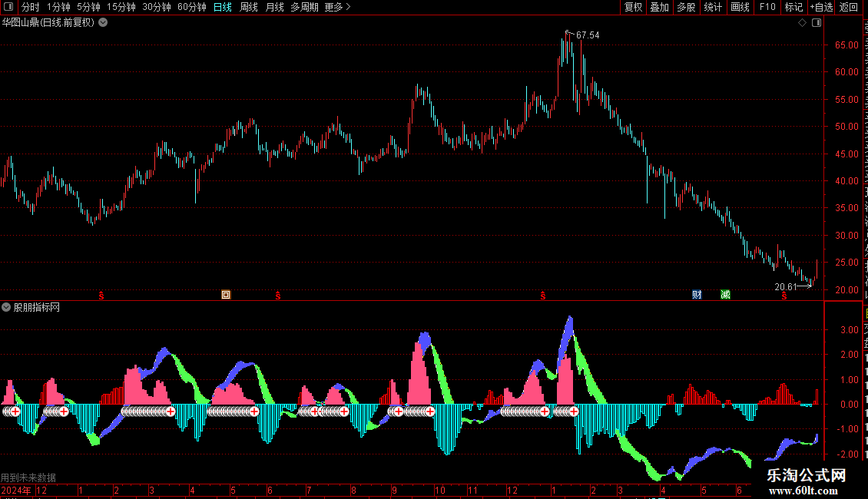The width and height of the screenshot is (868, 499).
Task: Click the orange square info marker
Action: 226,295
